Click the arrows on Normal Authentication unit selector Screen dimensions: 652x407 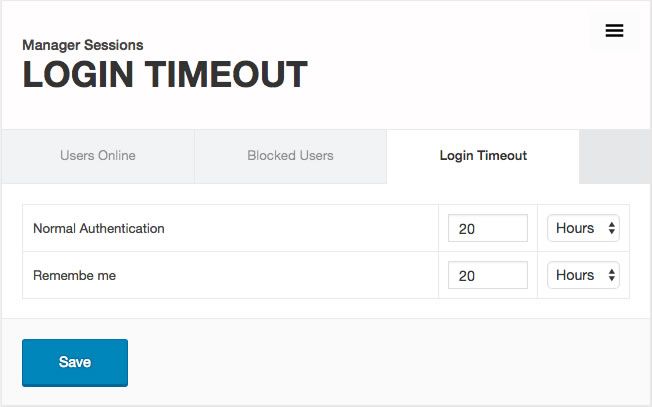(611, 229)
